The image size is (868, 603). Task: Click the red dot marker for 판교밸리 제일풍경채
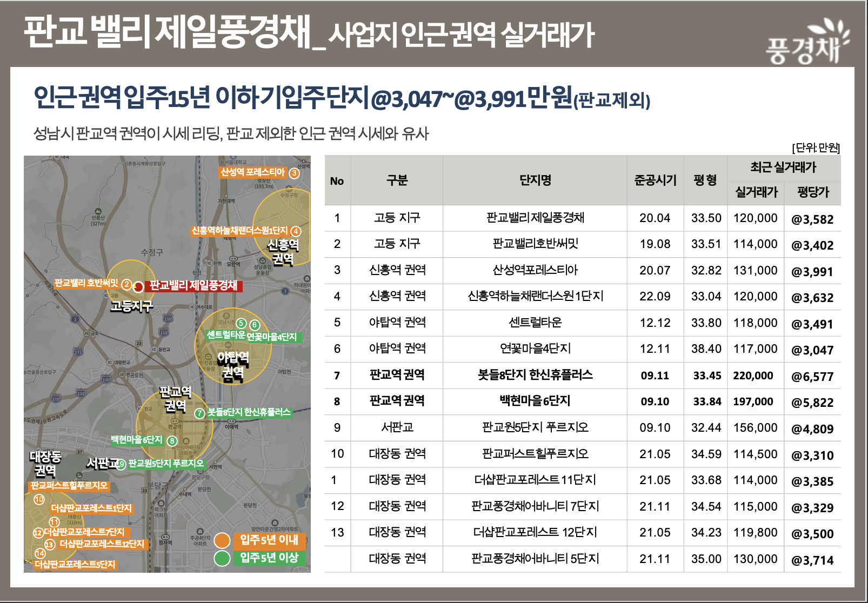point(138,287)
